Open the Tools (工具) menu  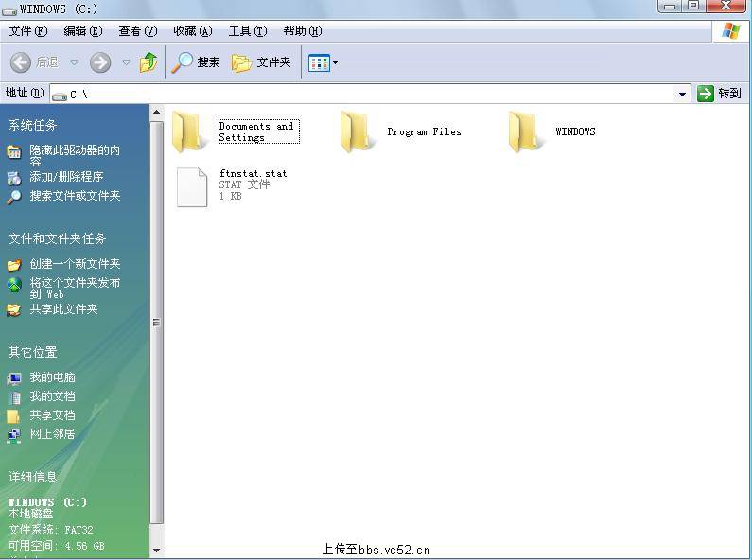248,31
